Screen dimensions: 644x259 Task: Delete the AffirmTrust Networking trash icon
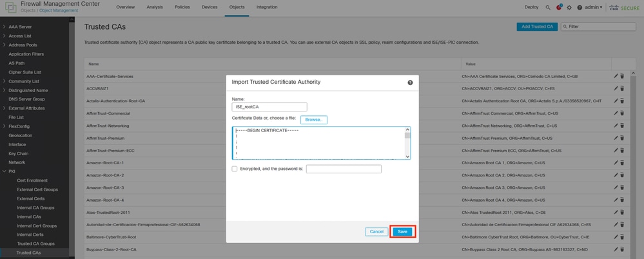pyautogui.click(x=622, y=126)
